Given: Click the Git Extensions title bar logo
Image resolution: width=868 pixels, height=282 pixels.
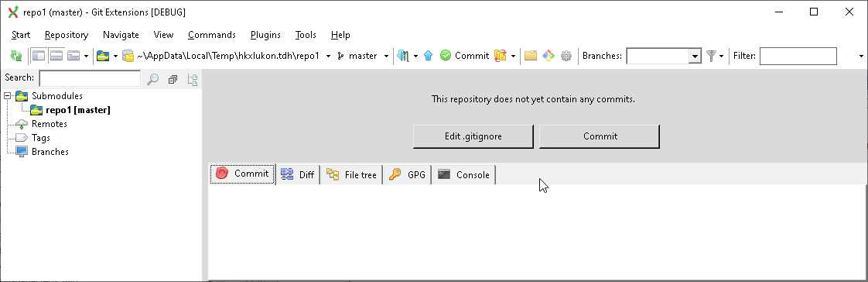Looking at the screenshot, I should (x=13, y=12).
